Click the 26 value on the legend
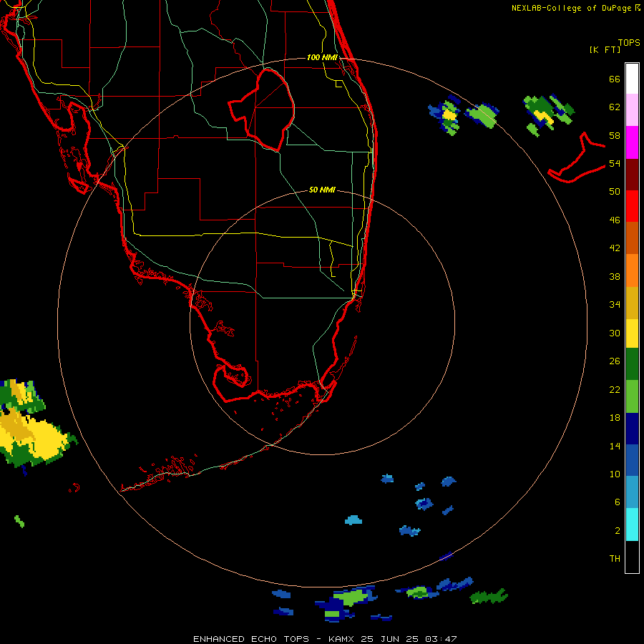The image size is (644, 644). 615,361
